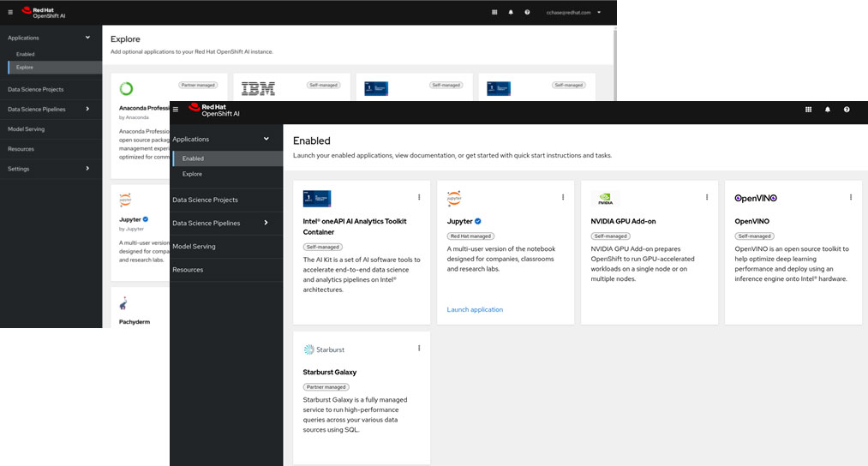Open user account dropdown cchase@redhat.com
Image resolution: width=868 pixels, height=466 pixels.
coord(573,12)
